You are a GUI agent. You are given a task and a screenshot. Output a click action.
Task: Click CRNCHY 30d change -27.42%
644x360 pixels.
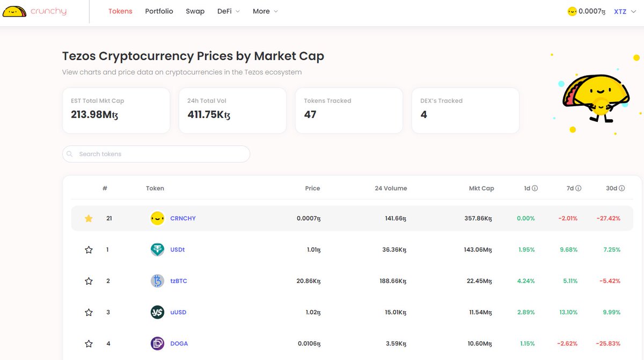click(x=609, y=218)
